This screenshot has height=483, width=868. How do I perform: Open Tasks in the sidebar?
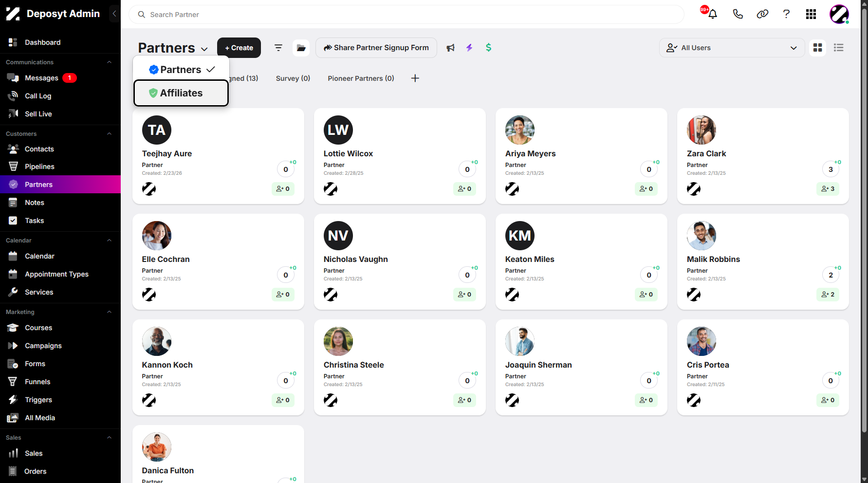tap(60, 221)
